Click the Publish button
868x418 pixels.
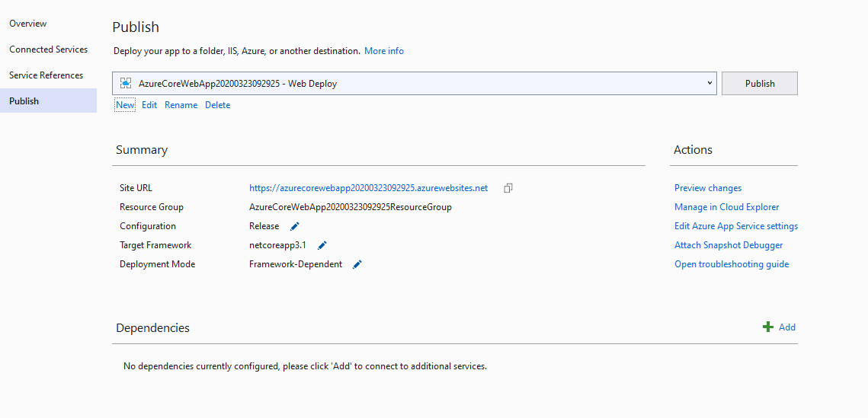(x=760, y=84)
